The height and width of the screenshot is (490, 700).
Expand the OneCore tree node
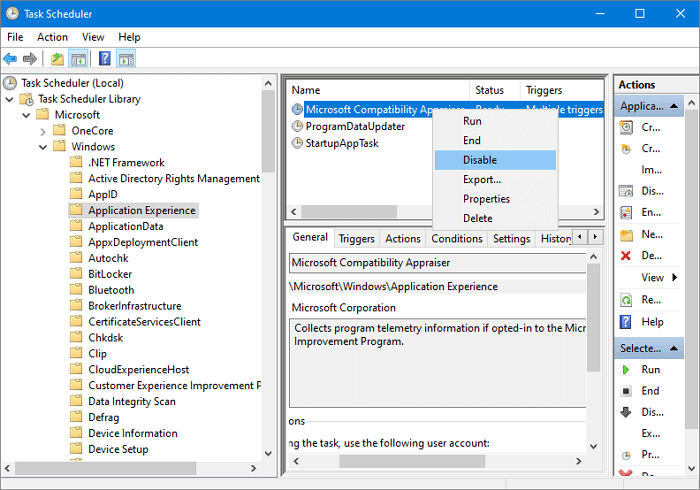[43, 131]
